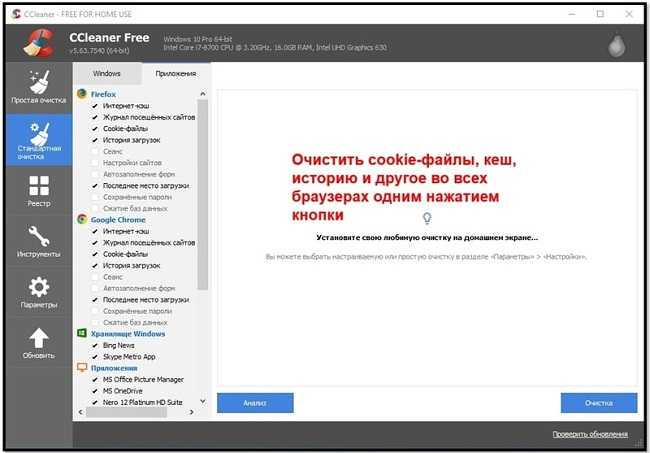Click the Хранилище Windows store icon
Viewport: 650px width, 453px height.
tap(82, 333)
